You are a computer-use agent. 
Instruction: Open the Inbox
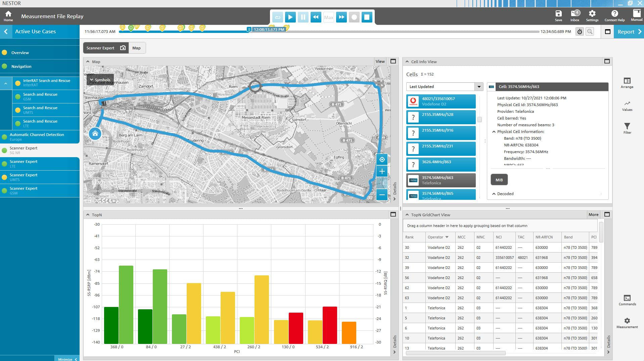tap(575, 15)
